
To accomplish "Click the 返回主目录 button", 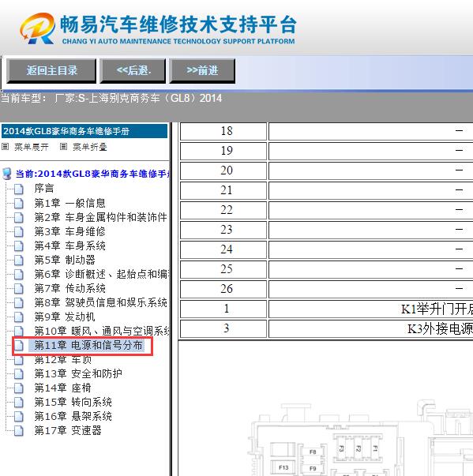I will click(x=51, y=71).
